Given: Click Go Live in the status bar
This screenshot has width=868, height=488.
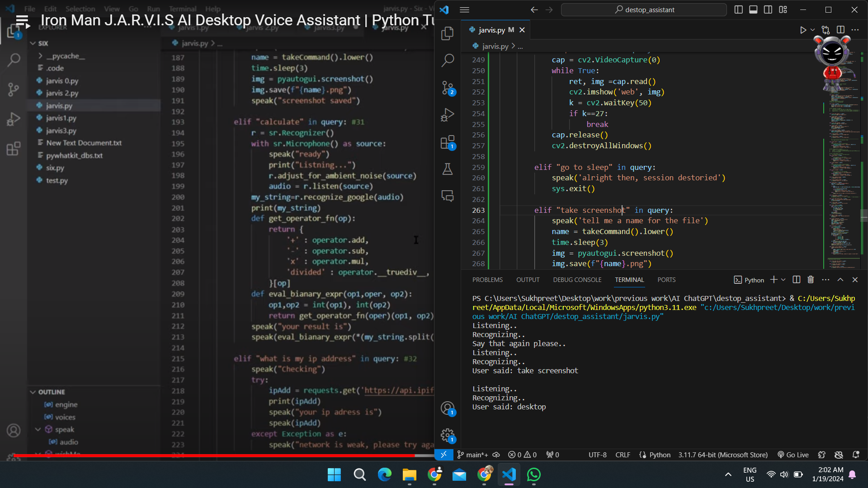Looking at the screenshot, I should click(793, 455).
